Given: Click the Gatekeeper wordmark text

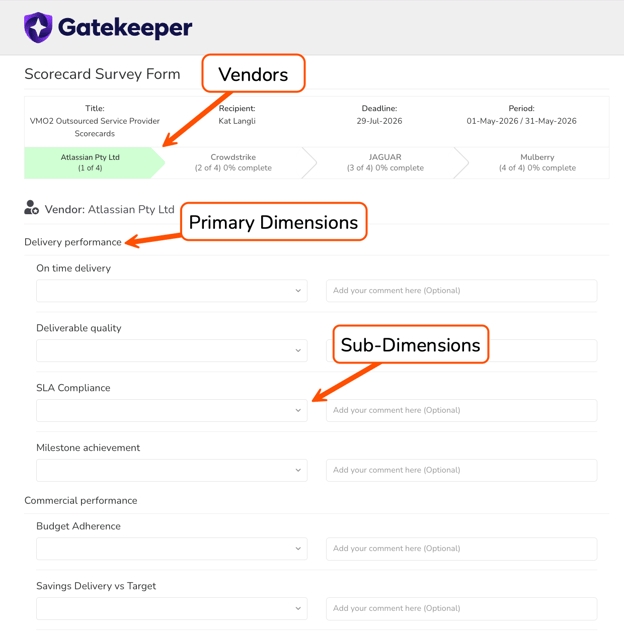Looking at the screenshot, I should pos(125,28).
